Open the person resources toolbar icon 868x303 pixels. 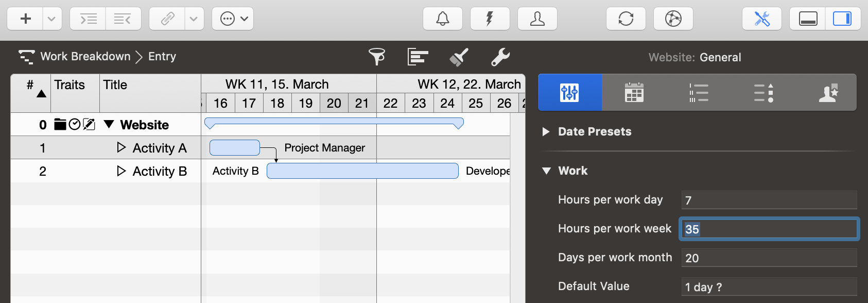click(537, 19)
